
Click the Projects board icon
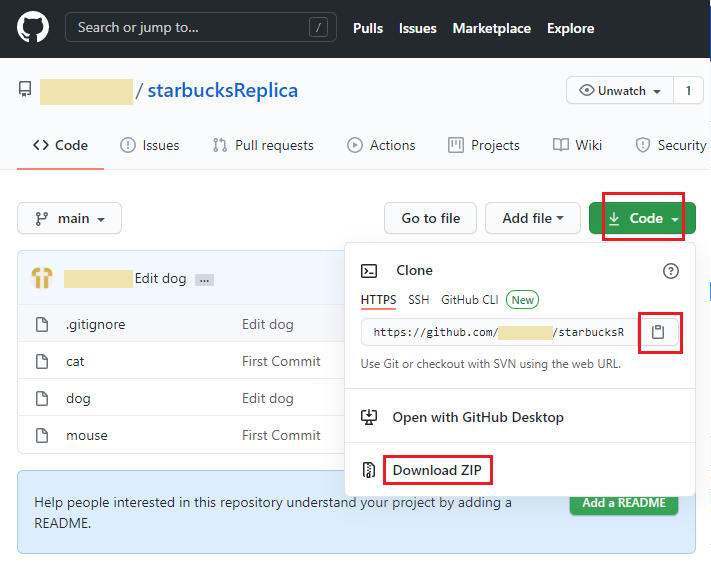coord(456,145)
